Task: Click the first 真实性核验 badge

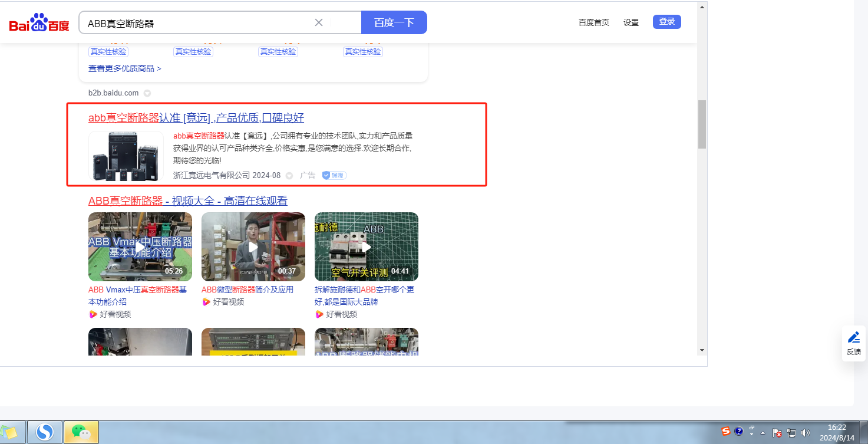Action: (108, 52)
